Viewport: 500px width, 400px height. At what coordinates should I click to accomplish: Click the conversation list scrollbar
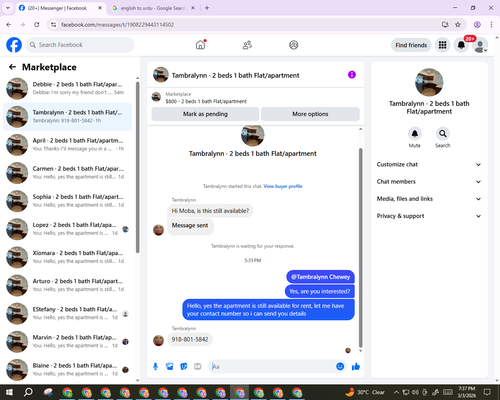coord(137,167)
